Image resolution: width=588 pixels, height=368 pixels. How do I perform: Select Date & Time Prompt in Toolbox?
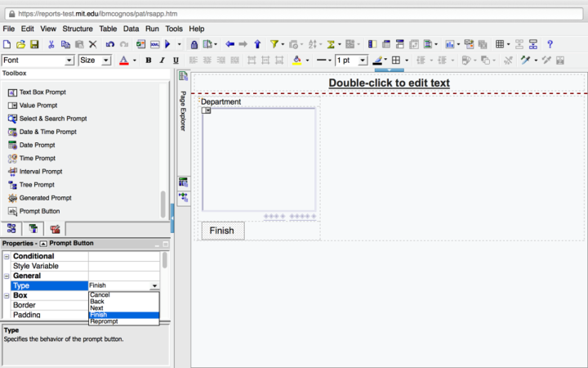tap(47, 132)
